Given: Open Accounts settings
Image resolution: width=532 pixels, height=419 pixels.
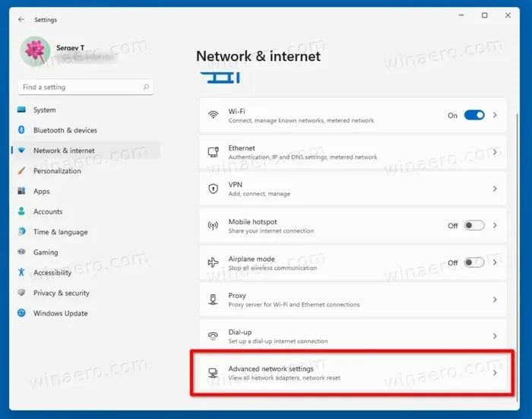Looking at the screenshot, I should (85, 211).
